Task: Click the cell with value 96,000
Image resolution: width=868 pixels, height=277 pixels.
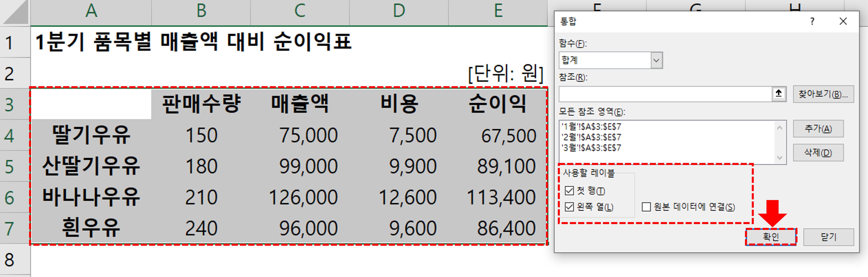Action: point(300,228)
